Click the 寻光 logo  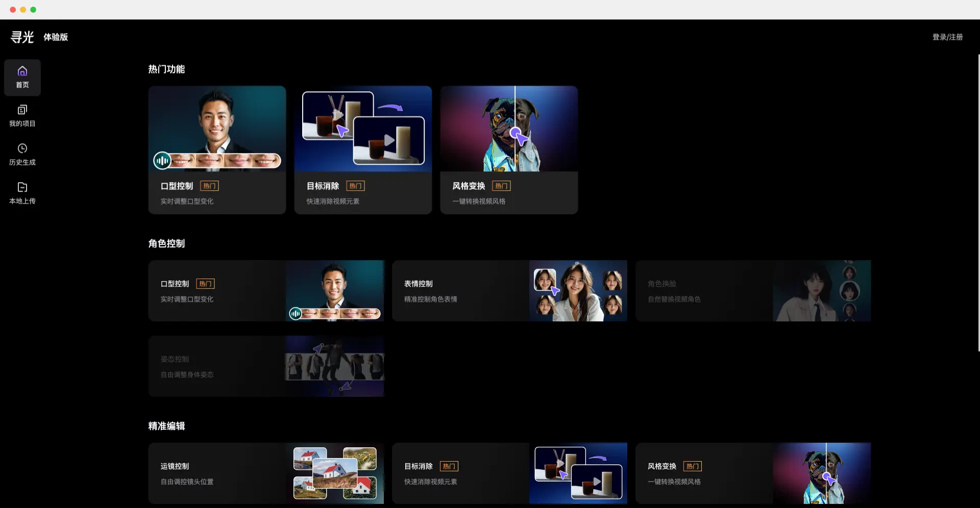point(22,37)
